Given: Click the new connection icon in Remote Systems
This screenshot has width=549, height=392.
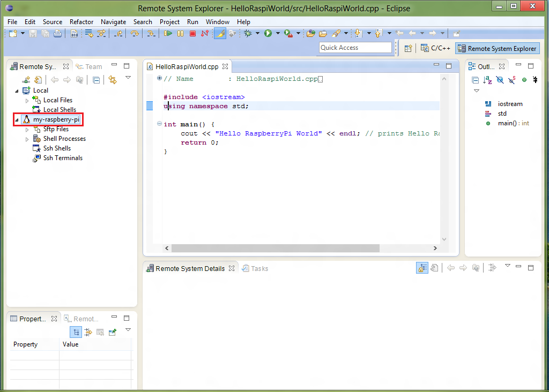Looking at the screenshot, I should tap(26, 80).
